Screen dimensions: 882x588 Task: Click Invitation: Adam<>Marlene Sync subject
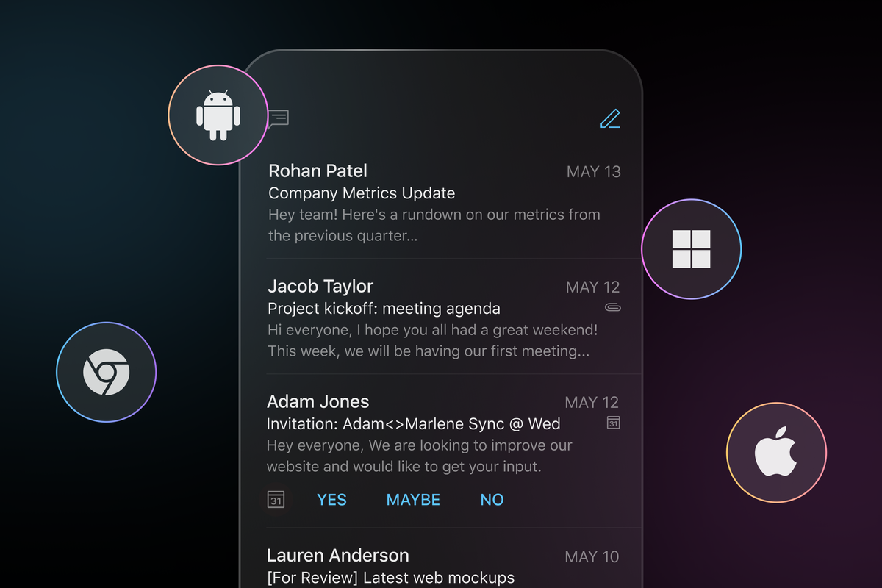click(413, 424)
